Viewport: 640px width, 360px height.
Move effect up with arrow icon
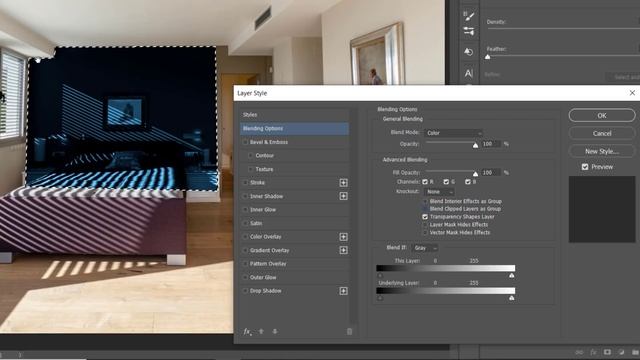click(x=261, y=331)
